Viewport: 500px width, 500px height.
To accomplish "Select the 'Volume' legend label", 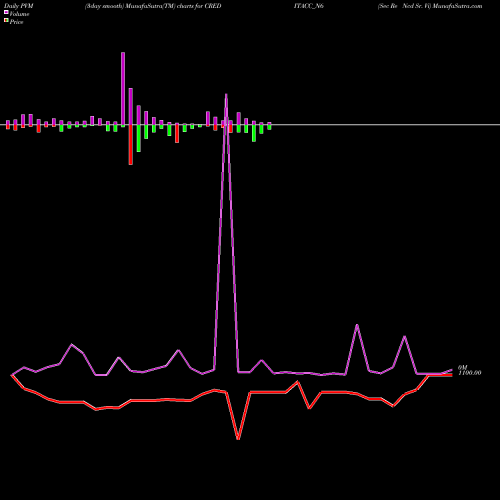I will [19, 14].
